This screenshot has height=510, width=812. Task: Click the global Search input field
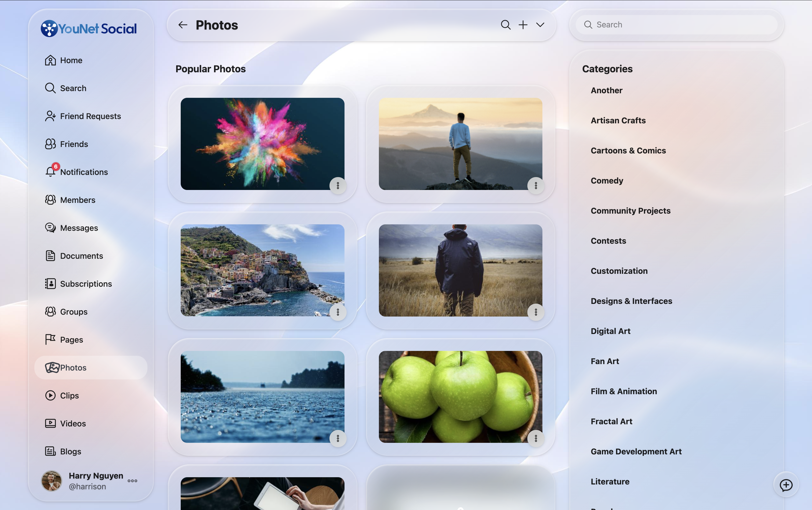(676, 25)
